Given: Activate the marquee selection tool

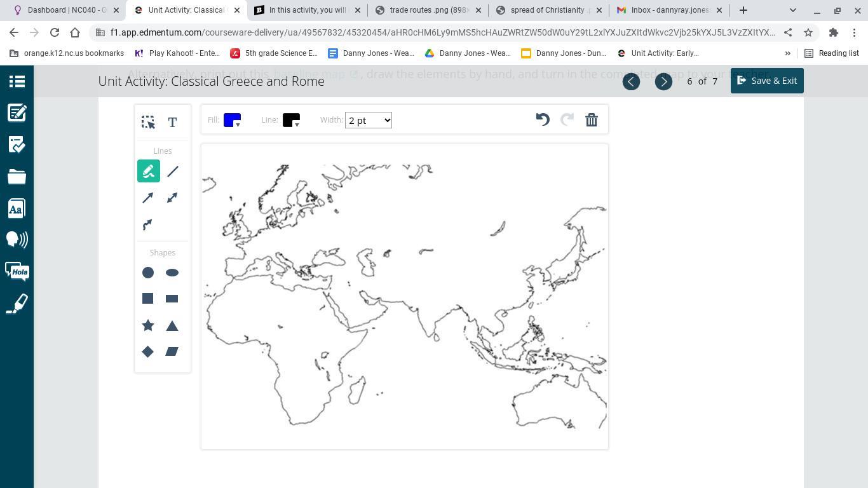Looking at the screenshot, I should [x=147, y=122].
